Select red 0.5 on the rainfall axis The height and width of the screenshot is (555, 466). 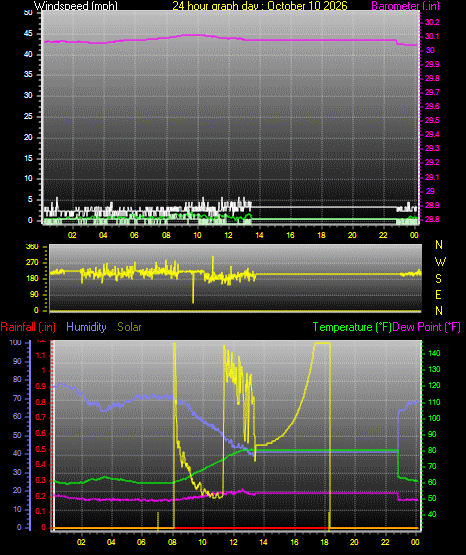(41, 449)
